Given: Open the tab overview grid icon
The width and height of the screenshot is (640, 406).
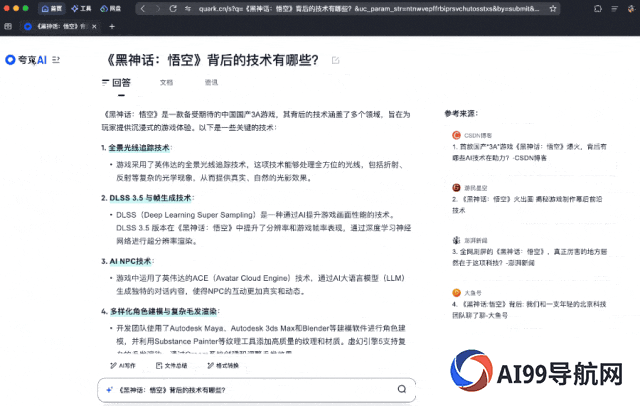Looking at the screenshot, I should click(x=8, y=27).
